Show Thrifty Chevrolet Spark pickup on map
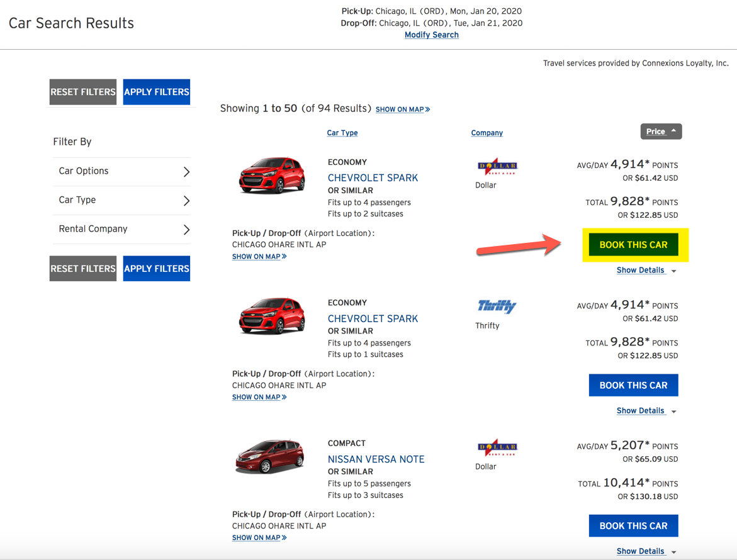Image resolution: width=737 pixels, height=560 pixels. coord(259,397)
